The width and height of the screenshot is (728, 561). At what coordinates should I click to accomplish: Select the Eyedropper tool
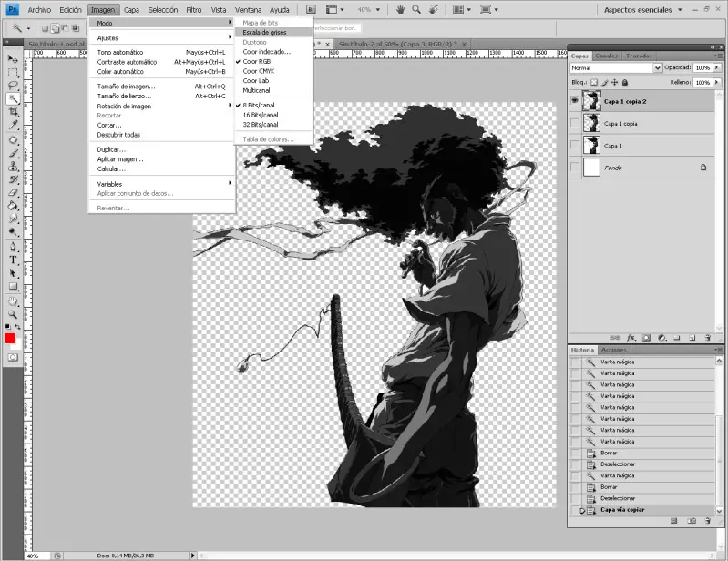tap(13, 125)
